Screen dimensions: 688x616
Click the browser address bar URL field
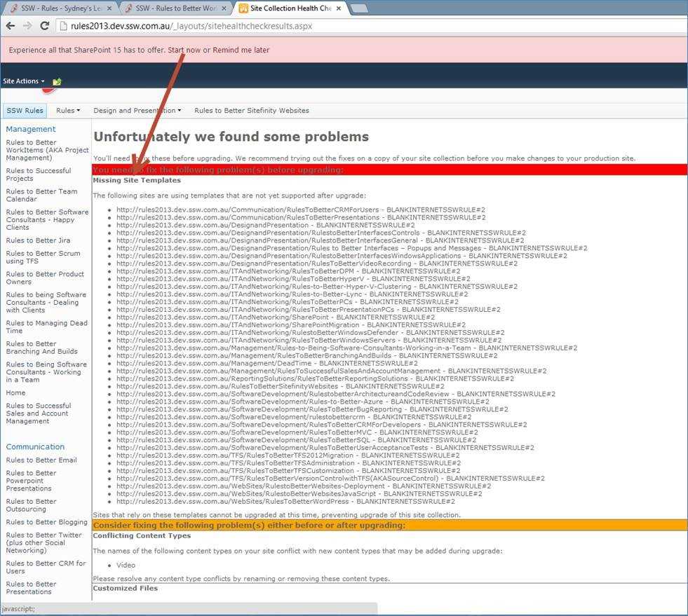point(351,26)
